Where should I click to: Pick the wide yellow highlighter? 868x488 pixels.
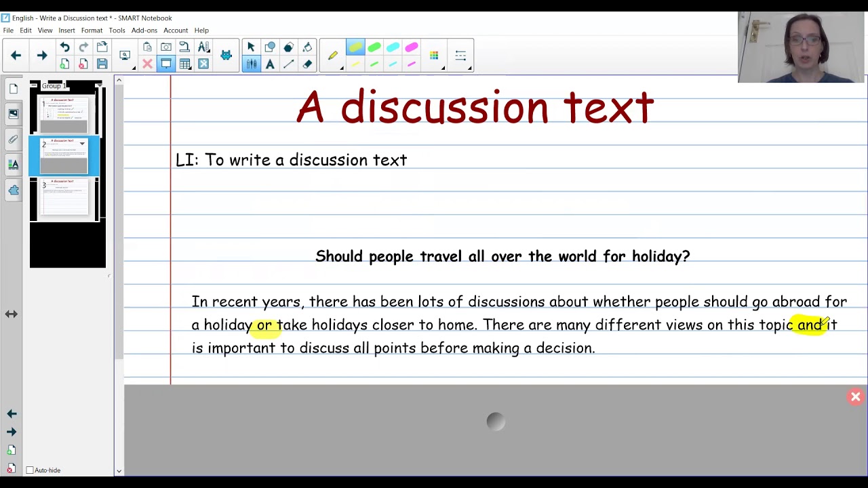click(355, 47)
